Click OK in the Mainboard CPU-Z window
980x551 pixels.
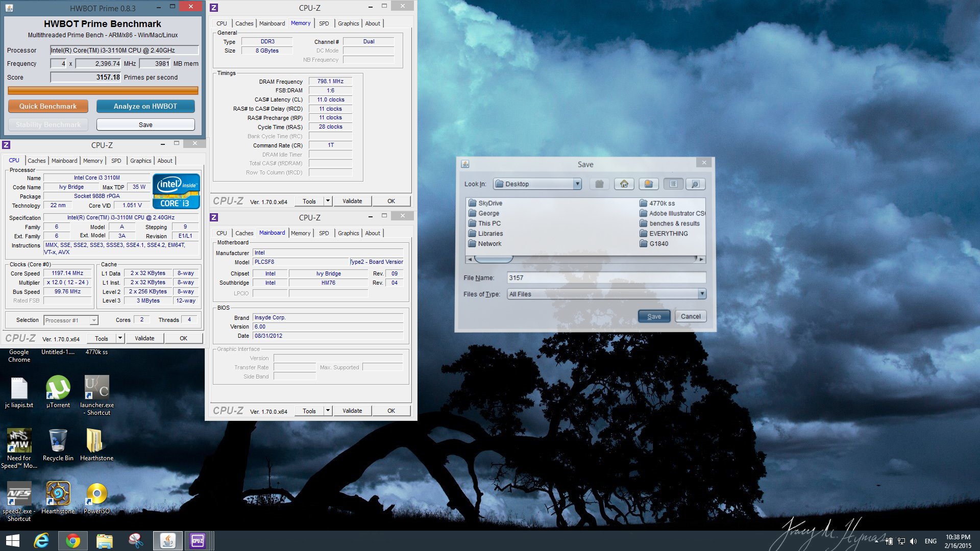coord(391,411)
